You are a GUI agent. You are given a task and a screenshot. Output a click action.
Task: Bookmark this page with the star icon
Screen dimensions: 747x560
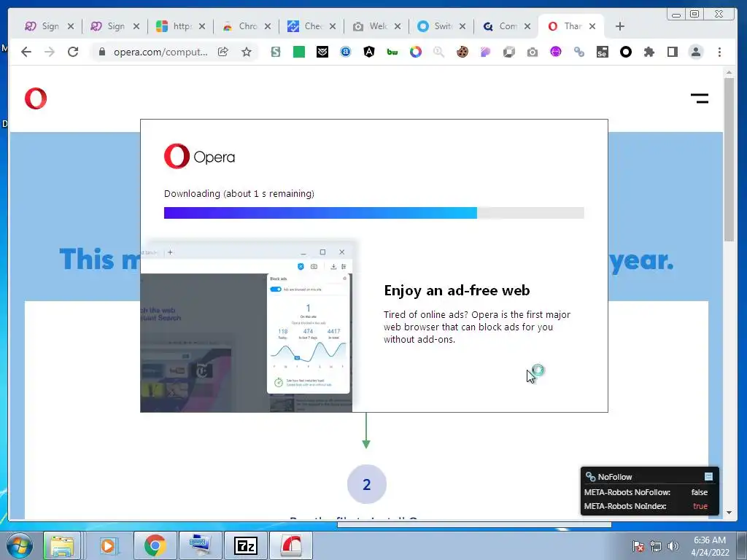click(x=247, y=52)
